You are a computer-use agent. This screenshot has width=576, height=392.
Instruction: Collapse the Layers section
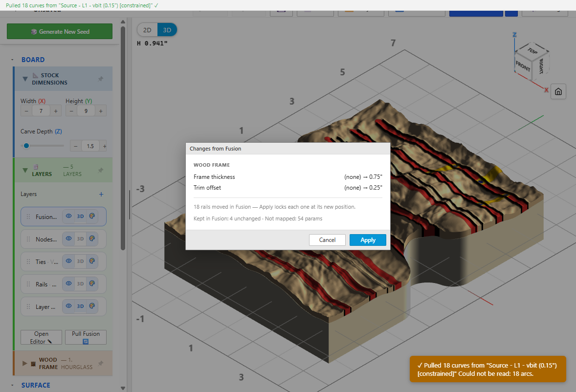click(x=25, y=170)
